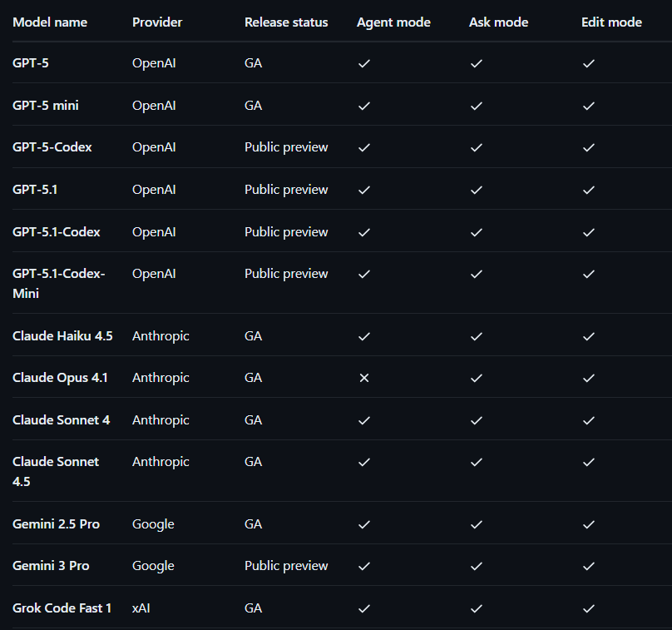Click the Agent mode checkmark for GPT-5
This screenshot has width=672, height=630.
pos(363,63)
